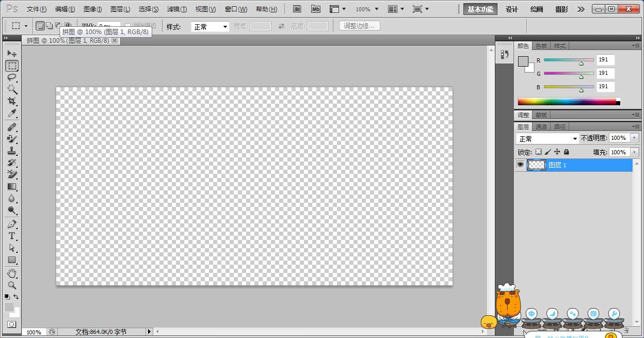Switch to the 通道 channels tab
This screenshot has height=338, width=644.
pos(541,127)
